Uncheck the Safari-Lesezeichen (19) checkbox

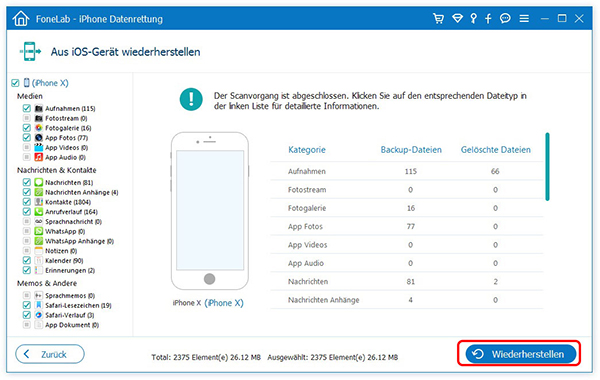click(26, 305)
